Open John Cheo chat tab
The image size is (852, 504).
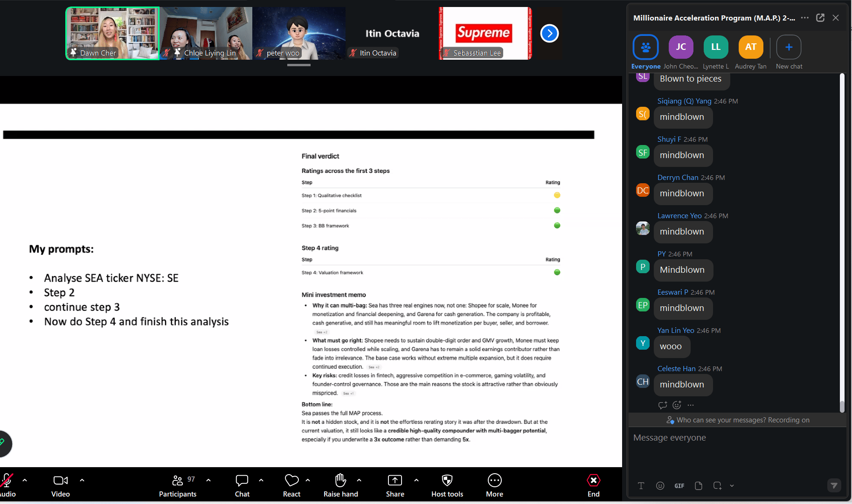(x=681, y=52)
